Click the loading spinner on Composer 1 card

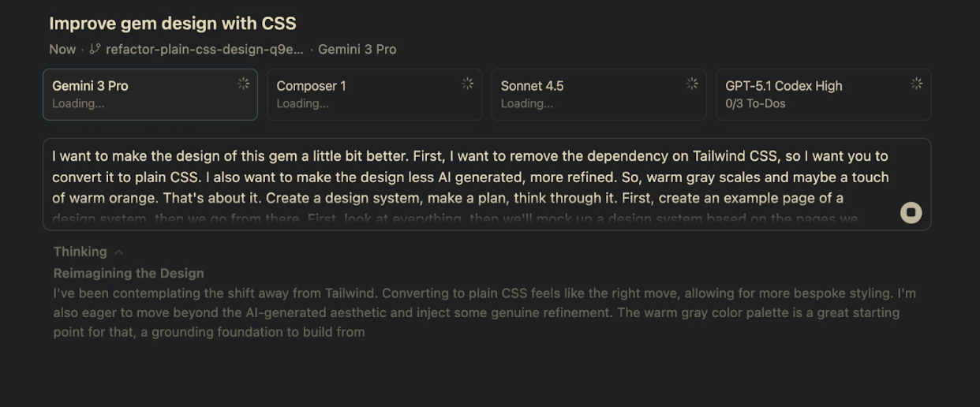[x=467, y=84]
